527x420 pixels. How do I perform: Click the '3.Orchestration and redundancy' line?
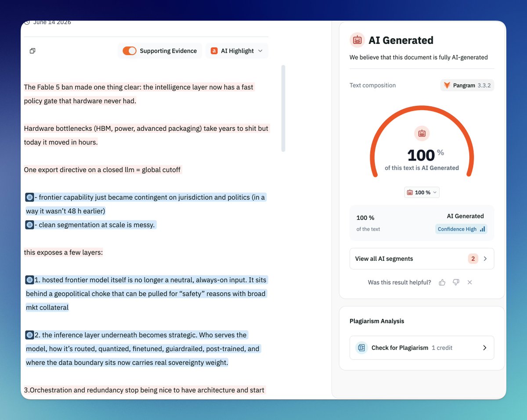[144, 390]
